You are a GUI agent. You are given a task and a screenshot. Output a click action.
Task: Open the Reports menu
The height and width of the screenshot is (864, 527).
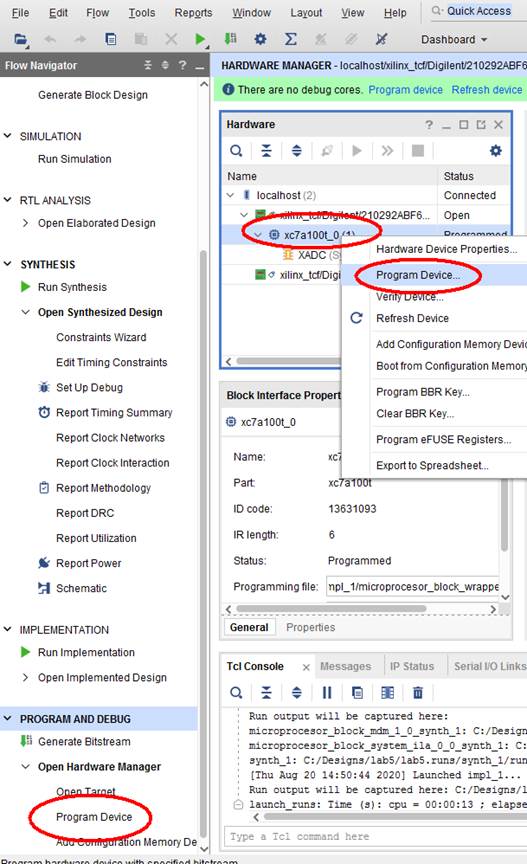click(193, 13)
